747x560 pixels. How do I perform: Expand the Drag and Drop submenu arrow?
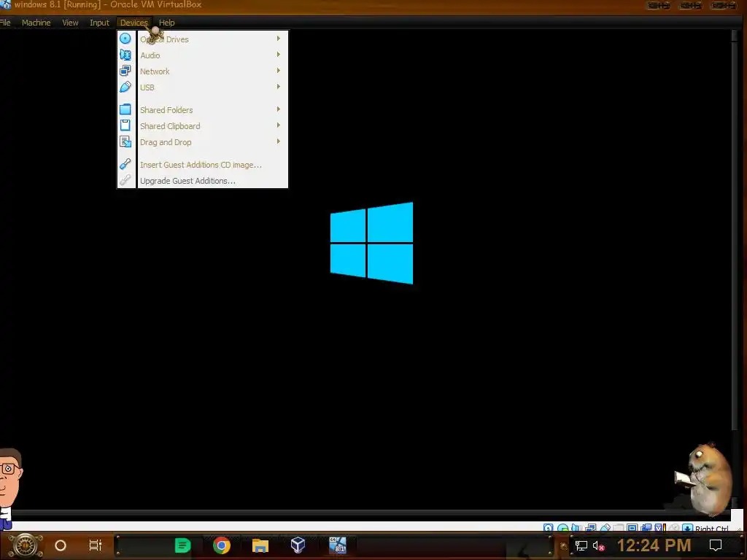coord(278,141)
